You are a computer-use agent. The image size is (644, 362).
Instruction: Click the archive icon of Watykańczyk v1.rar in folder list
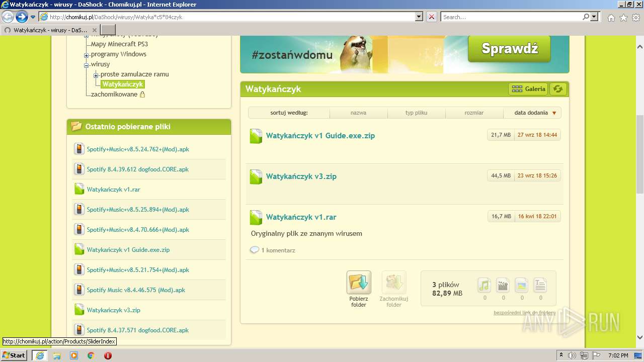pos(256,217)
